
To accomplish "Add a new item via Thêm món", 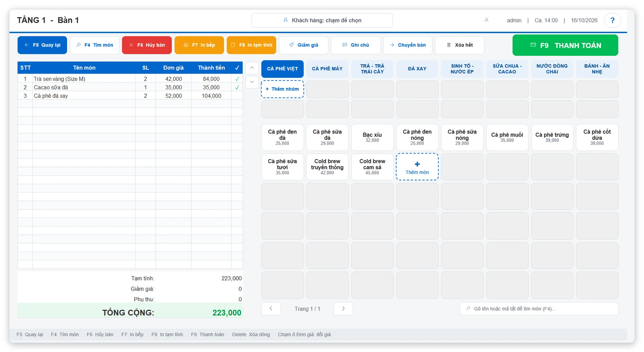I will (x=417, y=167).
